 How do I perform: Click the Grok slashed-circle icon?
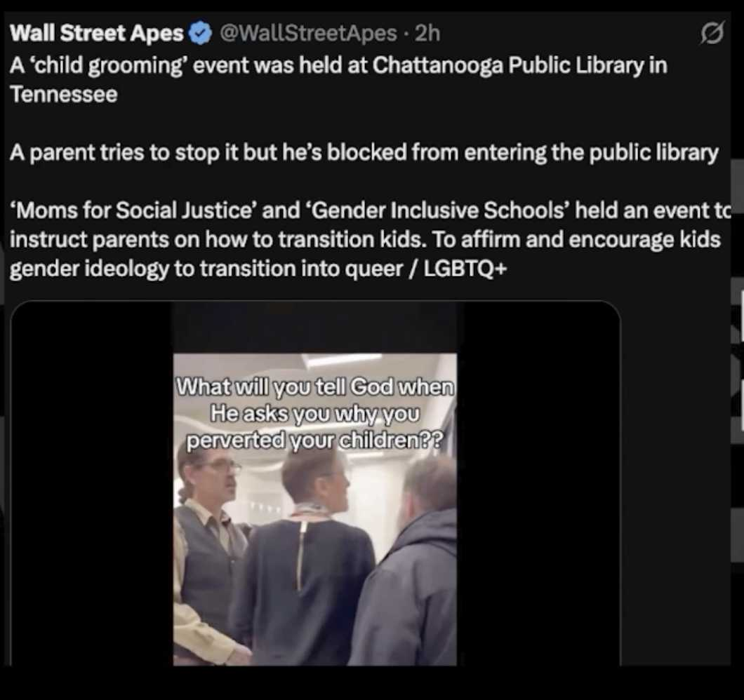pos(712,34)
